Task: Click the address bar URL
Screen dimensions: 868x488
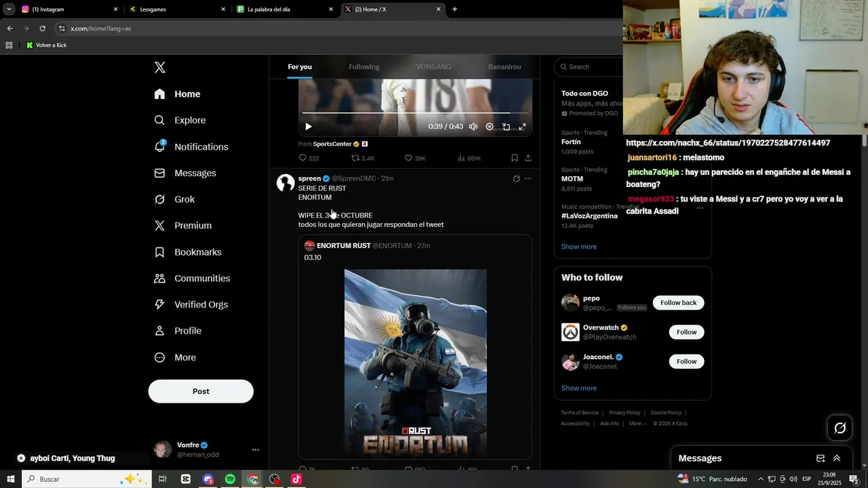Action: pos(101,28)
